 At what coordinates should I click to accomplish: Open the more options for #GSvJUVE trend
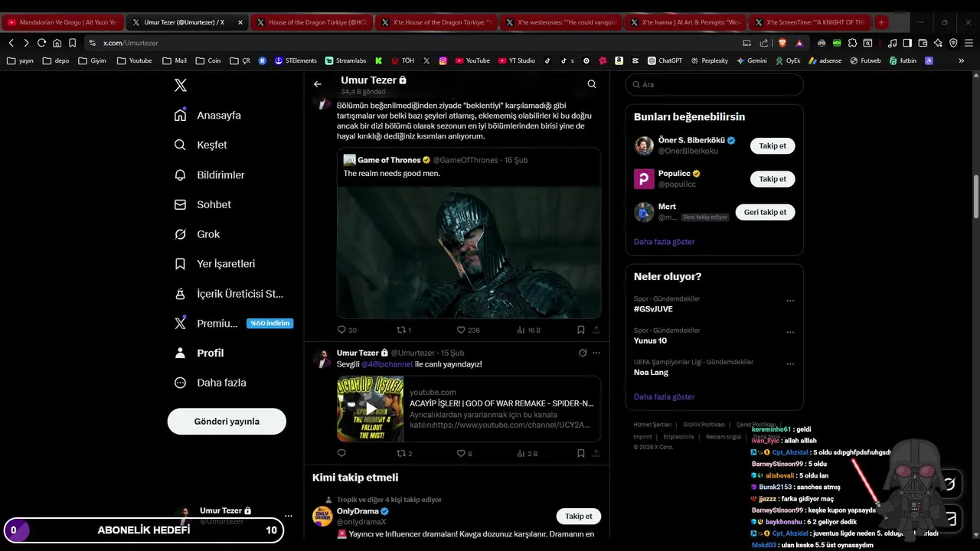pyautogui.click(x=790, y=301)
